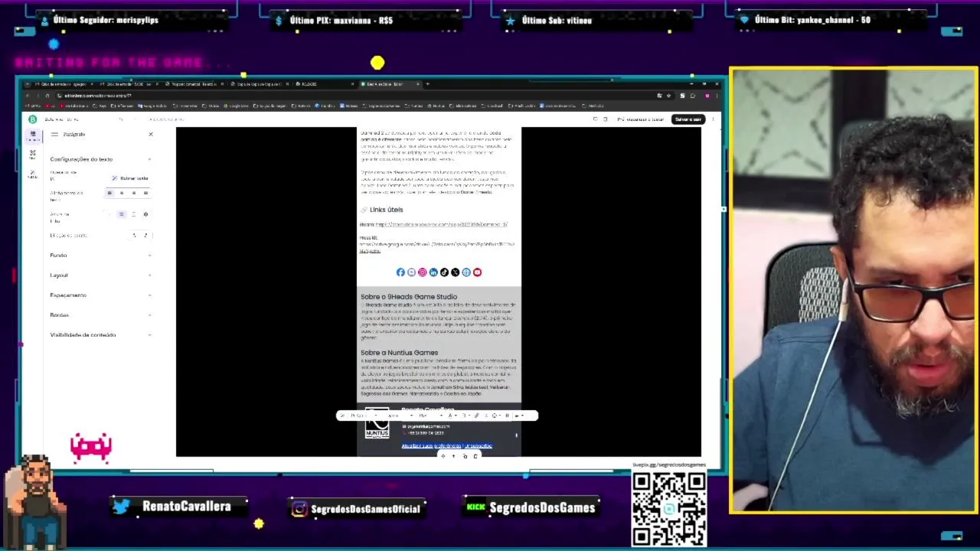980x551 pixels.
Task: Set left-to-right writing direction
Action: pos(134,236)
